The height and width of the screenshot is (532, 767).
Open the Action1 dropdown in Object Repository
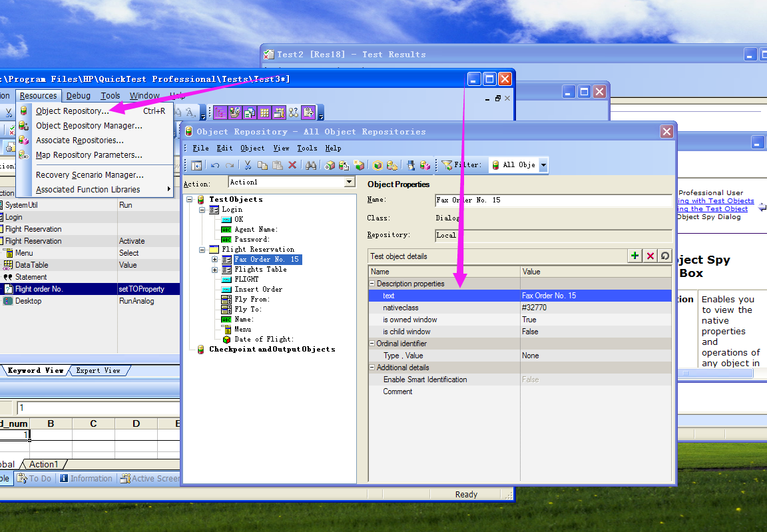[349, 182]
